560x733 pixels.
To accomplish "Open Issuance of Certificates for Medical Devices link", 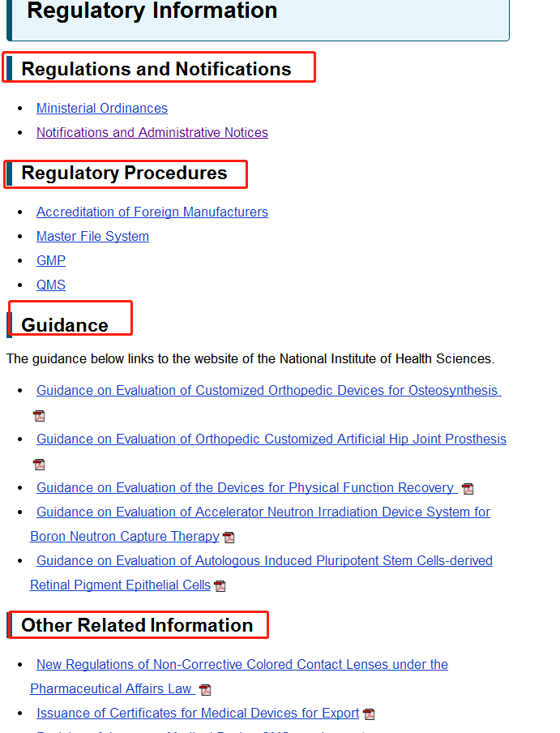I will (198, 713).
